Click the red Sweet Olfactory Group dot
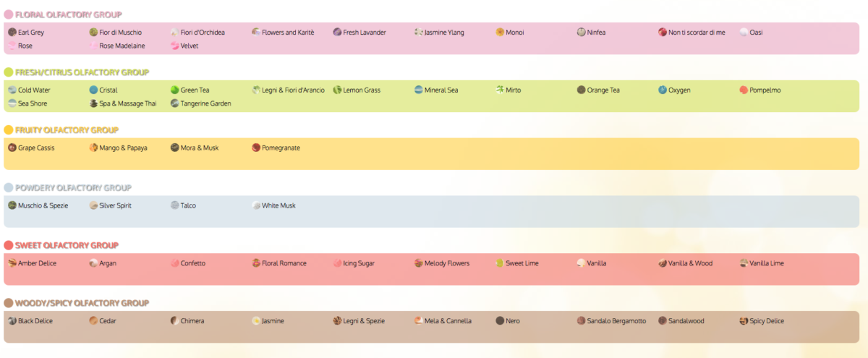This screenshot has width=868, height=358. pyautogui.click(x=9, y=246)
